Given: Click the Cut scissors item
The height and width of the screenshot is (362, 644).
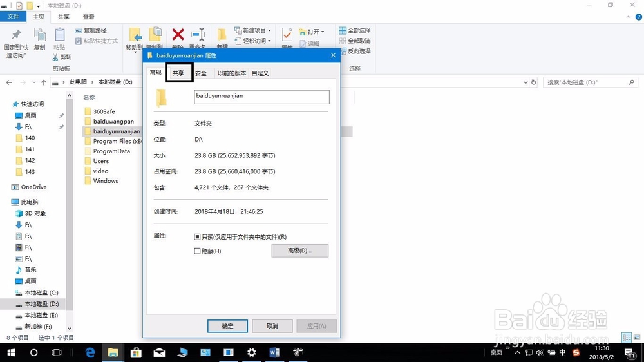Looking at the screenshot, I should (x=62, y=57).
